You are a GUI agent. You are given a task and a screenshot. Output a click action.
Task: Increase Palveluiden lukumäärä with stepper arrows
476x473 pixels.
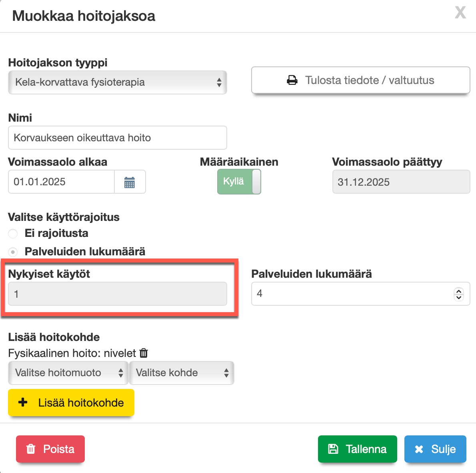click(x=459, y=291)
